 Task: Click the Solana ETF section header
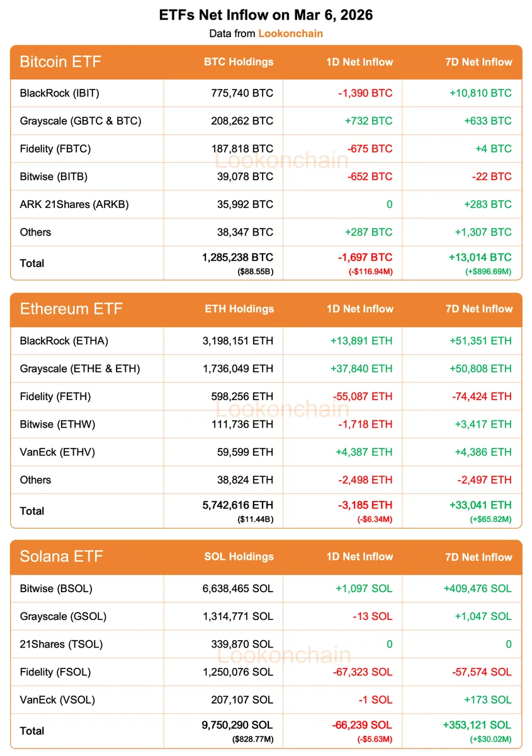pyautogui.click(x=61, y=556)
